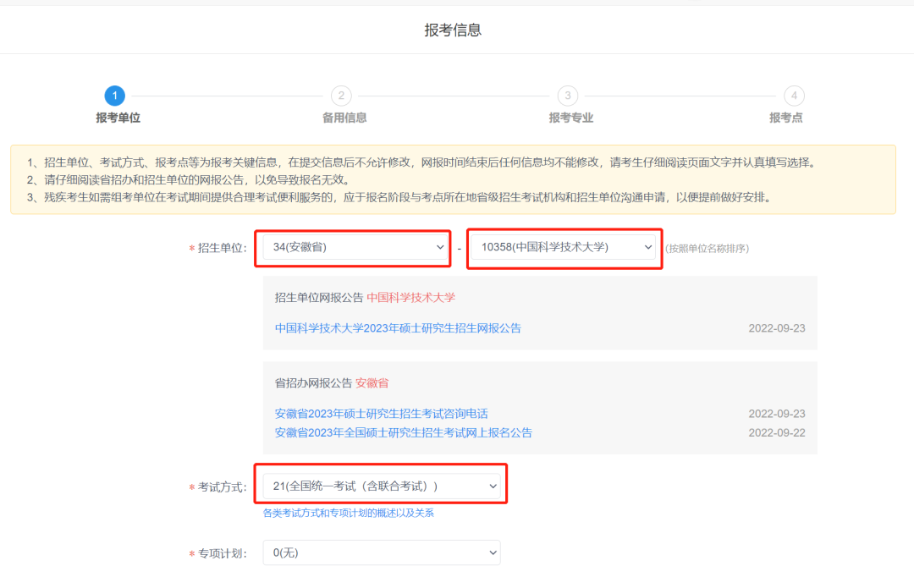Open the university dropdown showing 10358(中国科学技术大学)
914x588 pixels.
coord(564,248)
